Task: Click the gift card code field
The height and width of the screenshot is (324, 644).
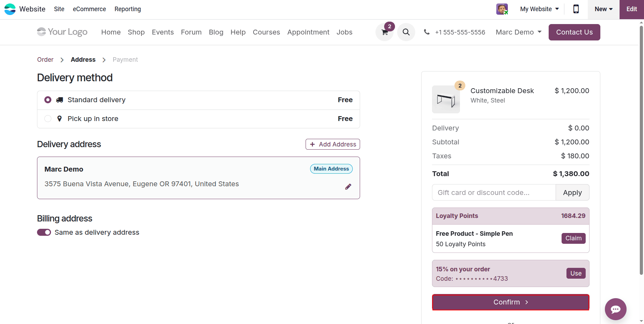Action: tap(494, 193)
